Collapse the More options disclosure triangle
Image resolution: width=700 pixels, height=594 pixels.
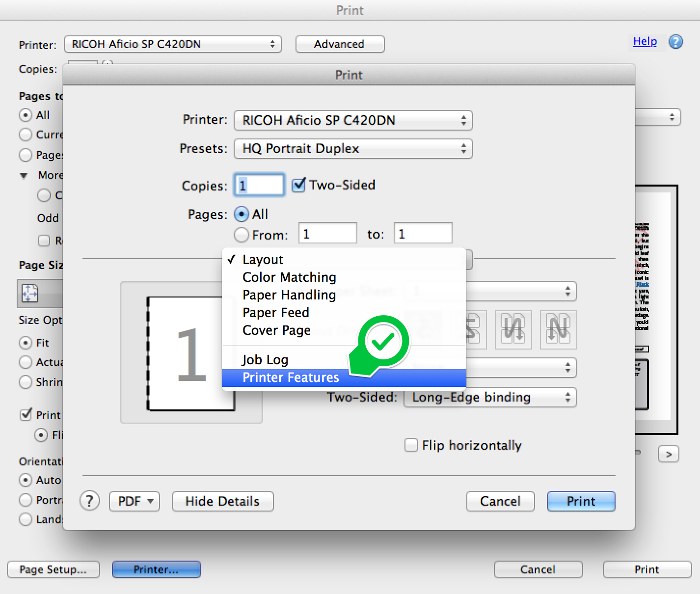click(24, 175)
